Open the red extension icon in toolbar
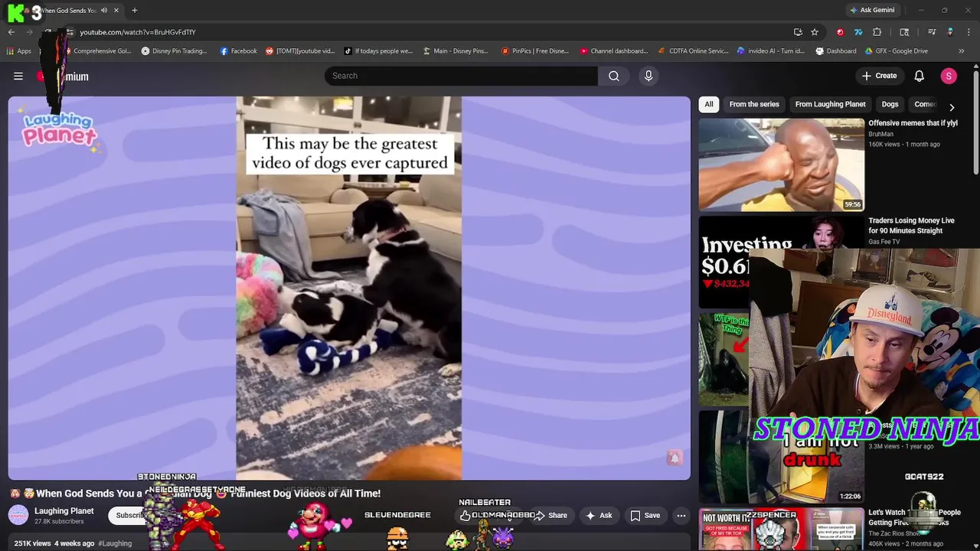The height and width of the screenshot is (551, 980). point(841,32)
